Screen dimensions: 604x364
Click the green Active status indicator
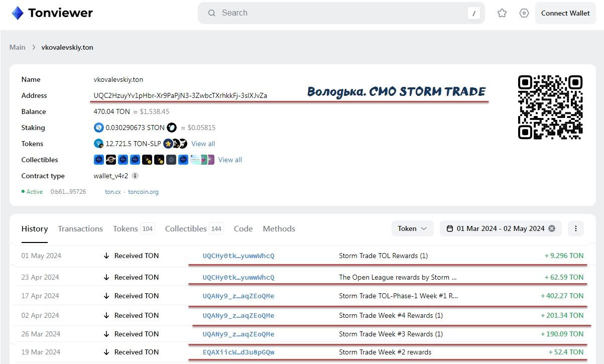(x=32, y=192)
